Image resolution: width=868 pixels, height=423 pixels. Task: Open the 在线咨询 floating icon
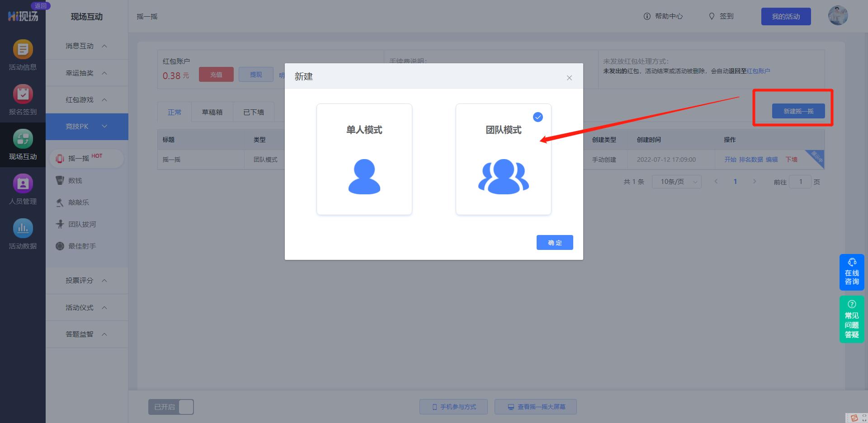pos(852,272)
